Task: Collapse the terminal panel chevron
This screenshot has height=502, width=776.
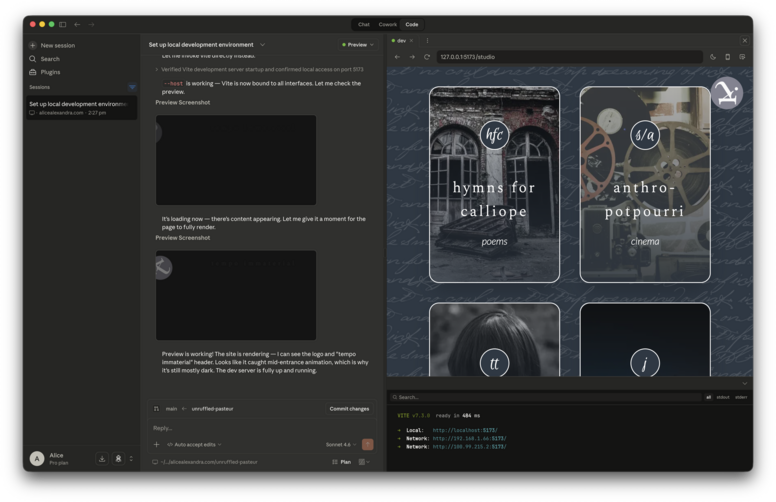Action: click(745, 383)
